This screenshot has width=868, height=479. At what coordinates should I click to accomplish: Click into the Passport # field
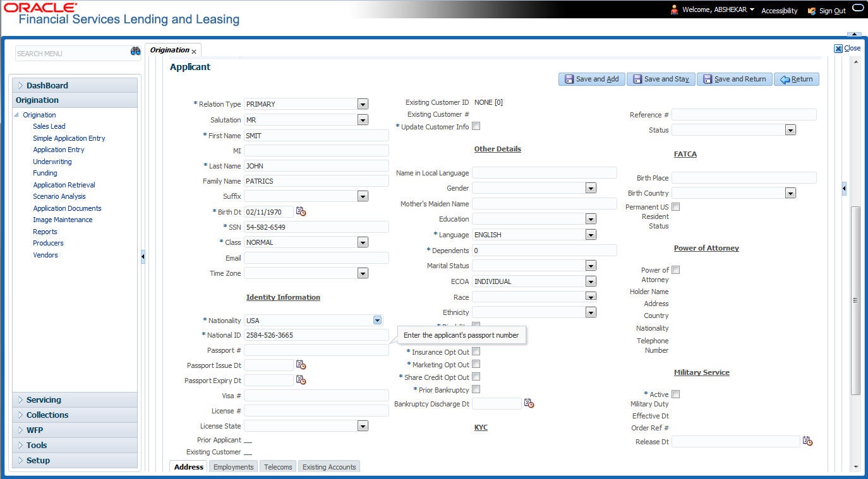pos(316,350)
